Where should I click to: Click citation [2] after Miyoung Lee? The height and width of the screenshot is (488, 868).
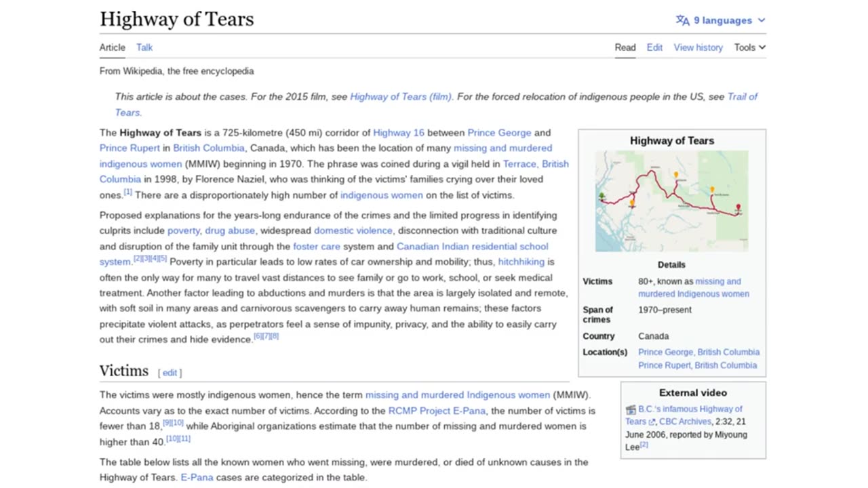pyautogui.click(x=644, y=445)
